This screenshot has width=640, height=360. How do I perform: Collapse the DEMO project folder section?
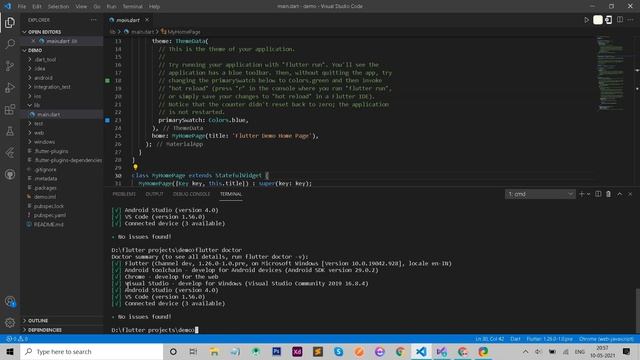62,50
